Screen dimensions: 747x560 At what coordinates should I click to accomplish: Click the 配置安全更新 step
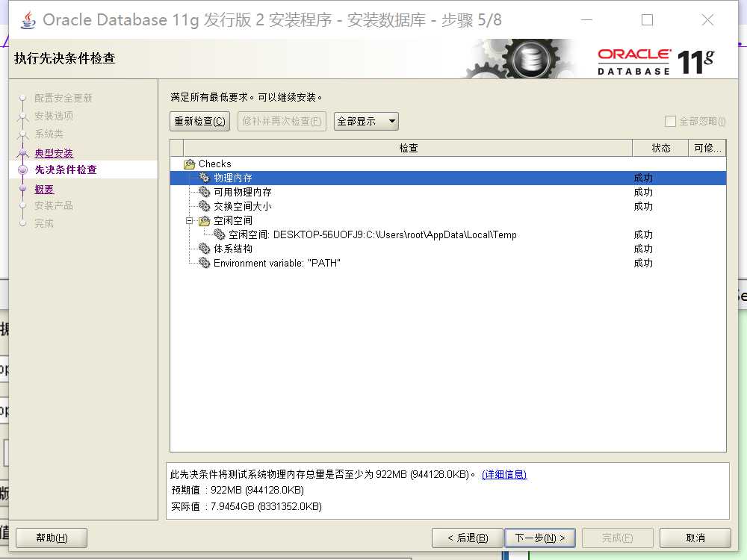(x=63, y=98)
